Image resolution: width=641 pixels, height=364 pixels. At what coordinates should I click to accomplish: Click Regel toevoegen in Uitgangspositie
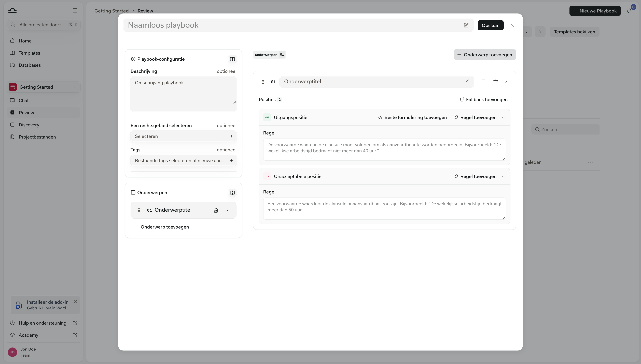(475, 117)
